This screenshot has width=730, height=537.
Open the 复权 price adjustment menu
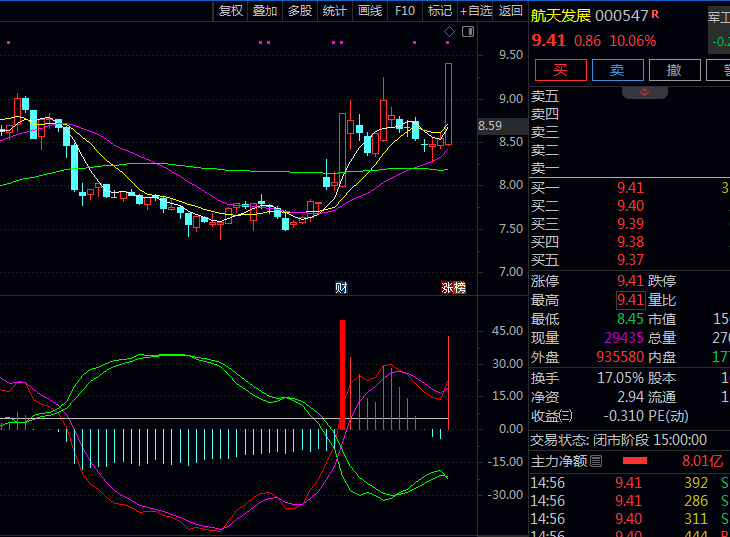230,11
